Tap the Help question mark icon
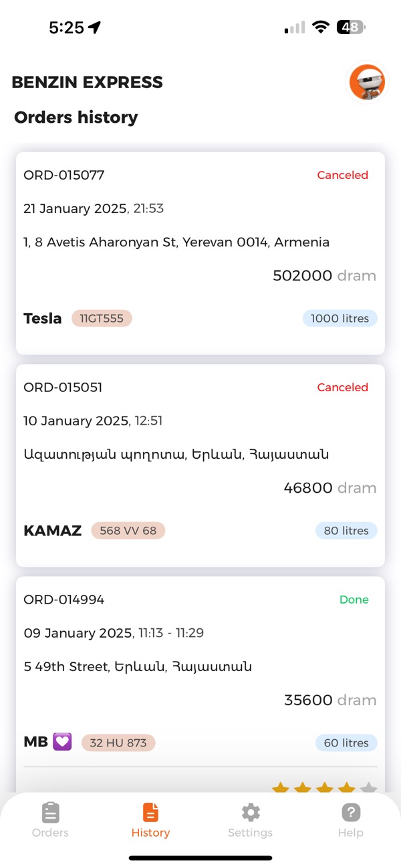 tap(351, 813)
